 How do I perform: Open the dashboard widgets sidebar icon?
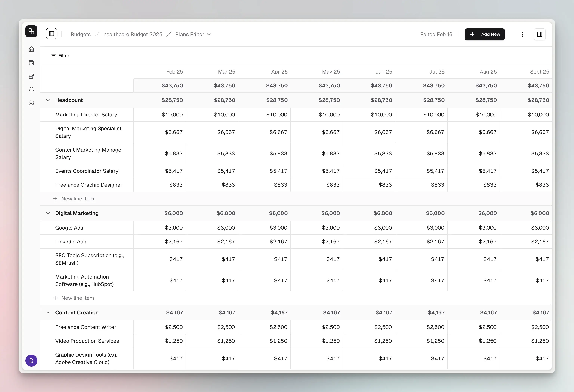(x=31, y=76)
